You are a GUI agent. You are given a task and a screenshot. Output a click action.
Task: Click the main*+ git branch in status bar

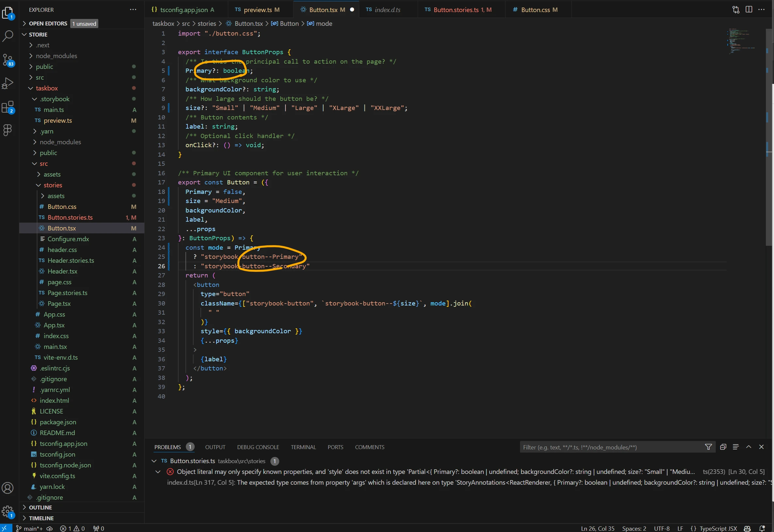tap(29, 528)
